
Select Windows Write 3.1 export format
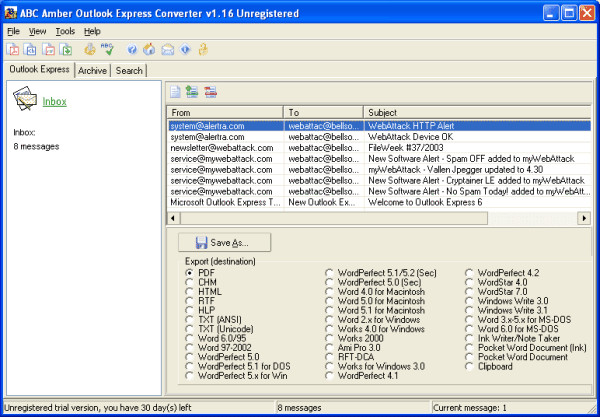(x=469, y=310)
